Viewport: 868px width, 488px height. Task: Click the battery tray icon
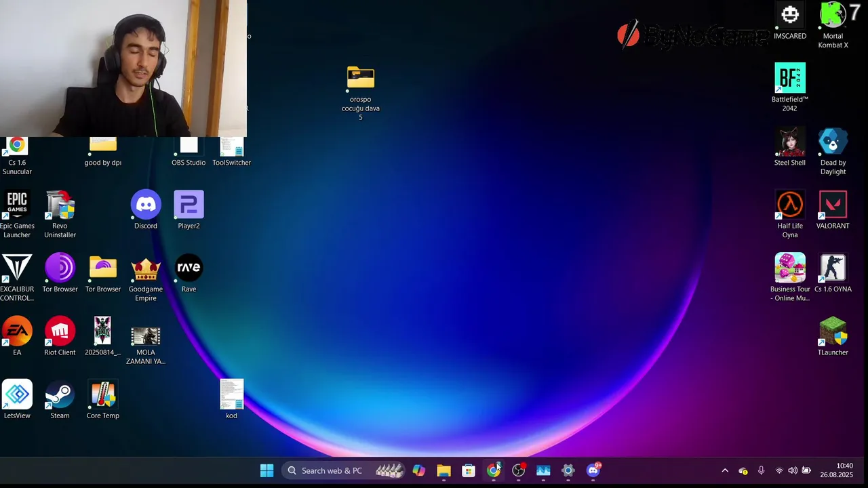pyautogui.click(x=806, y=470)
